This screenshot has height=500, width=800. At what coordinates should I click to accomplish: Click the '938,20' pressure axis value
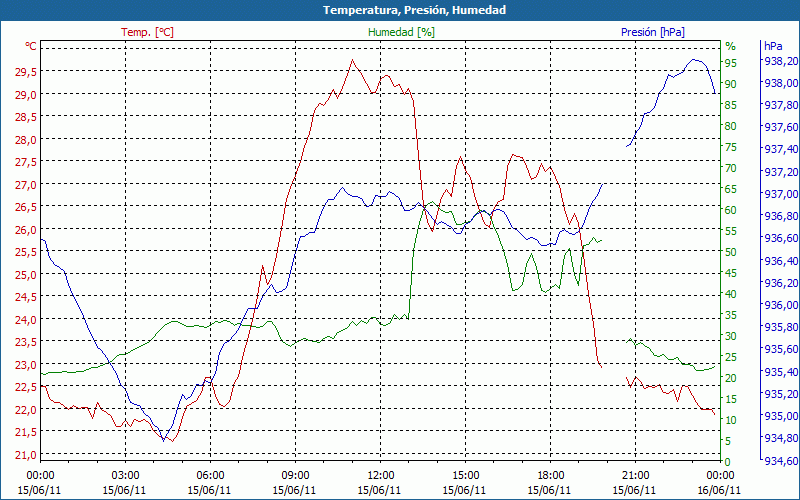coord(780,61)
